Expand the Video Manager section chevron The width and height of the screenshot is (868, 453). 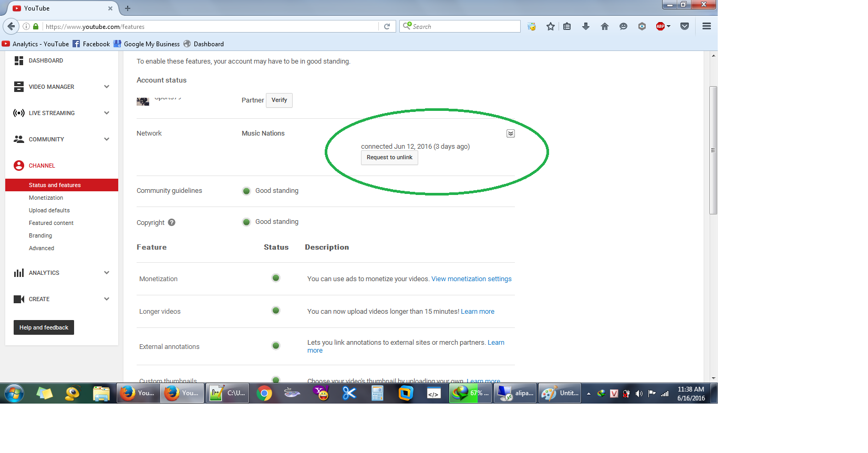[107, 87]
